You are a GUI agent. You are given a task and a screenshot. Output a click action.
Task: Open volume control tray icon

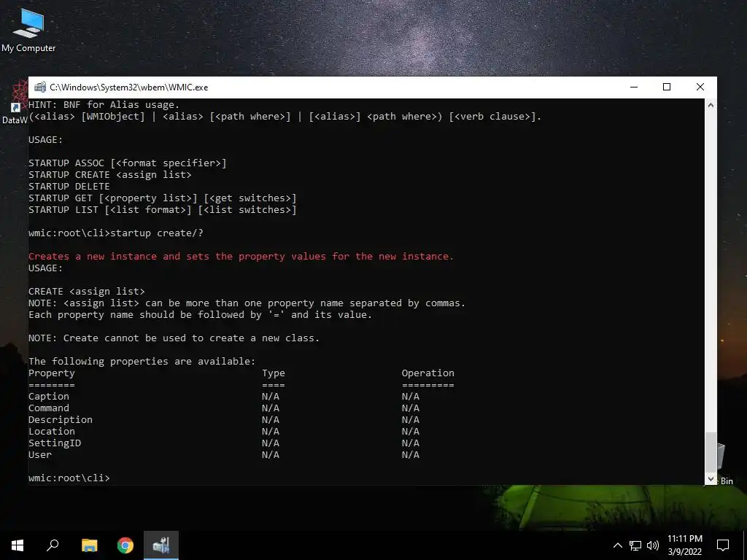click(653, 545)
